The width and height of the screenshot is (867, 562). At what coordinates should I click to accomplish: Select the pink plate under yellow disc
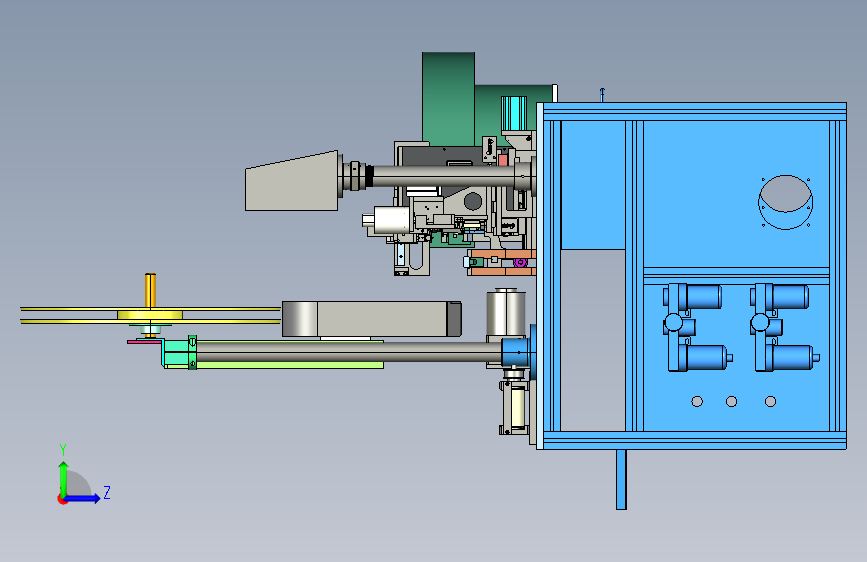click(x=145, y=342)
